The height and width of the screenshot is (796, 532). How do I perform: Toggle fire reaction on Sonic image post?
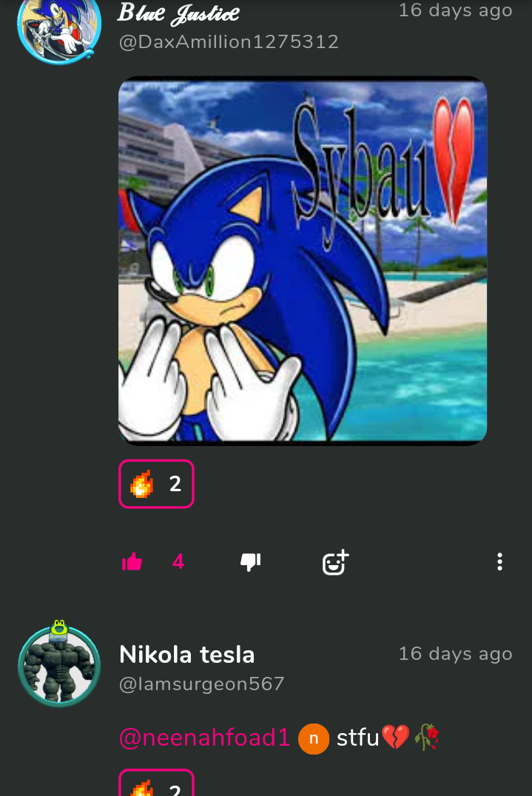pyautogui.click(x=156, y=484)
